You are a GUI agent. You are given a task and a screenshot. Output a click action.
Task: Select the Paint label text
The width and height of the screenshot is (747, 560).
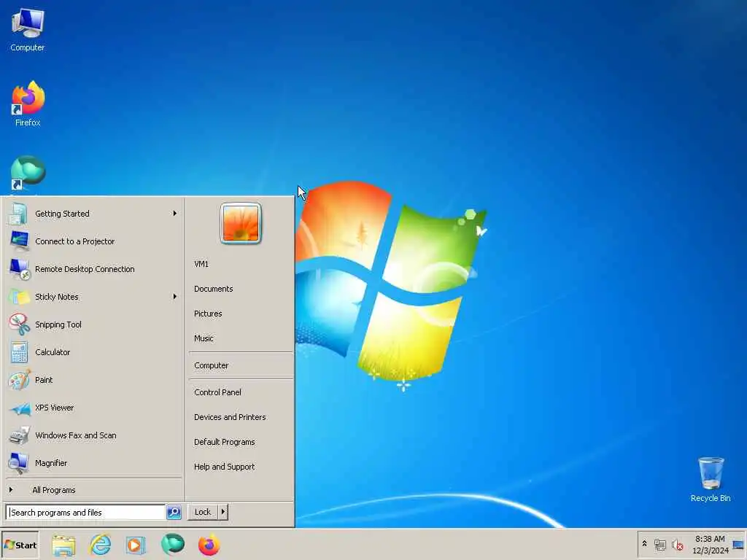click(x=44, y=380)
